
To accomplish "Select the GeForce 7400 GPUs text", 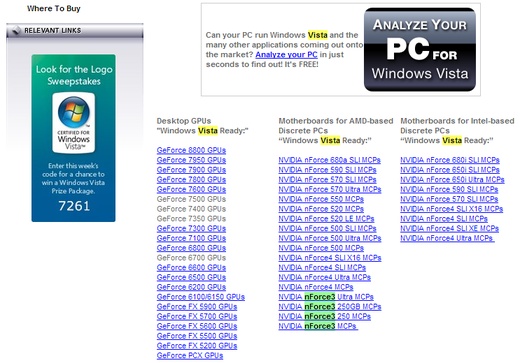I will click(x=191, y=209).
